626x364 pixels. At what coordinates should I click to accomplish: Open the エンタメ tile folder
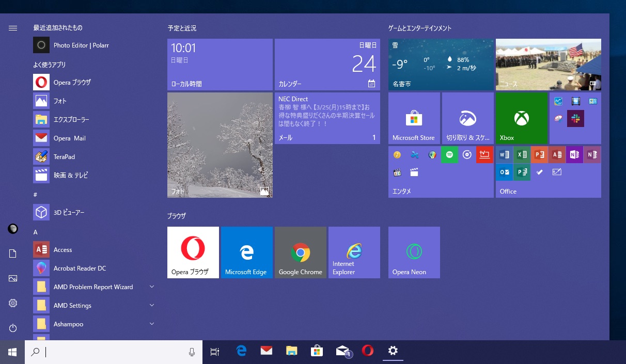pyautogui.click(x=441, y=172)
